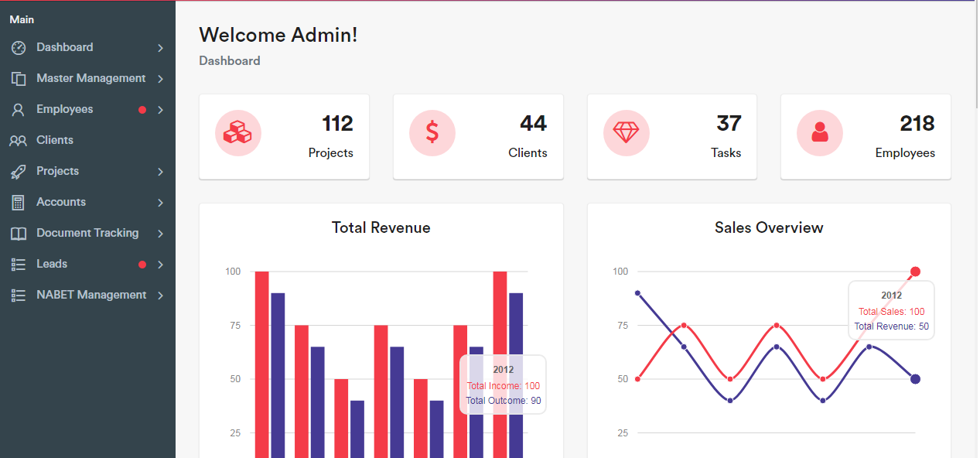Image resolution: width=980 pixels, height=458 pixels.
Task: Click the Master Management copy icon
Action: (19, 79)
